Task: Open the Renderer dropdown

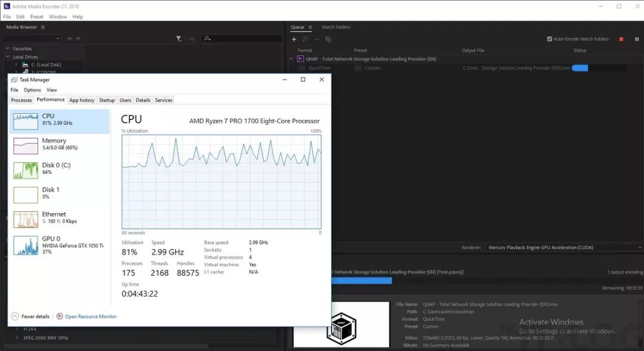Action: pos(563,247)
